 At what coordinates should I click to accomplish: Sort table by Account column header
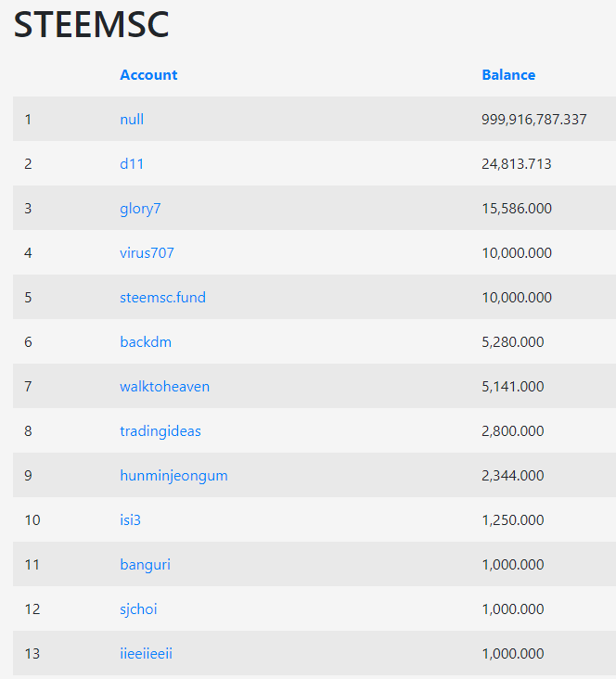[x=148, y=75]
